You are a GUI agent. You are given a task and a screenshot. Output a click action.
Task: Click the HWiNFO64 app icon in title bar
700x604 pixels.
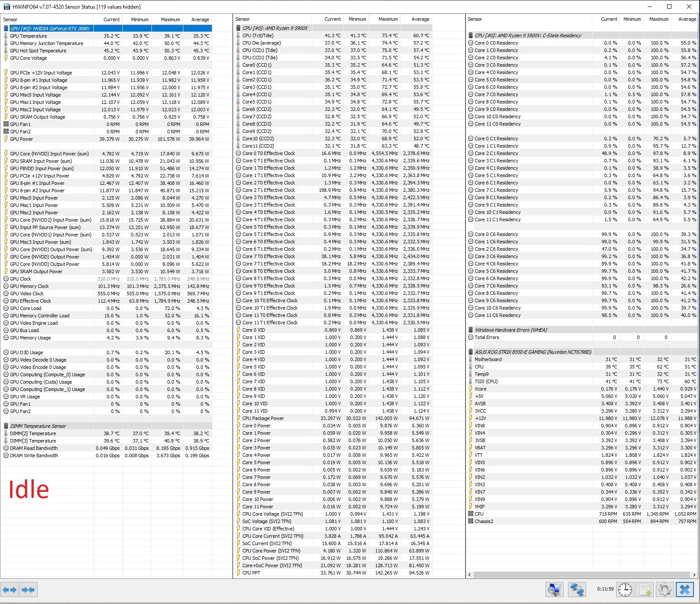pyautogui.click(x=6, y=6)
